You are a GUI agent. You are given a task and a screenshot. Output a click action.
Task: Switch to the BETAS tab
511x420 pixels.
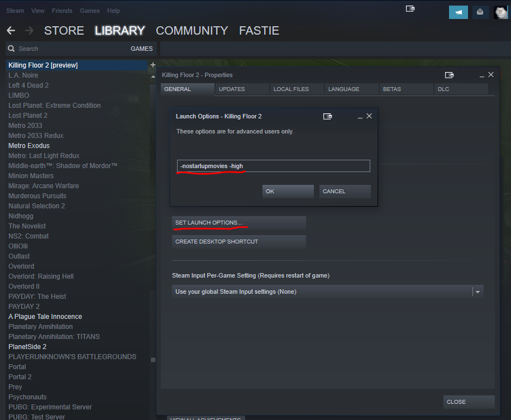click(x=407, y=89)
